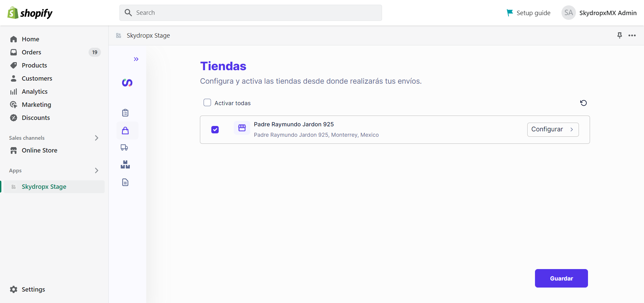Screen dimensions: 644x303
Task: Click the SA avatar icon
Action: 569,13
